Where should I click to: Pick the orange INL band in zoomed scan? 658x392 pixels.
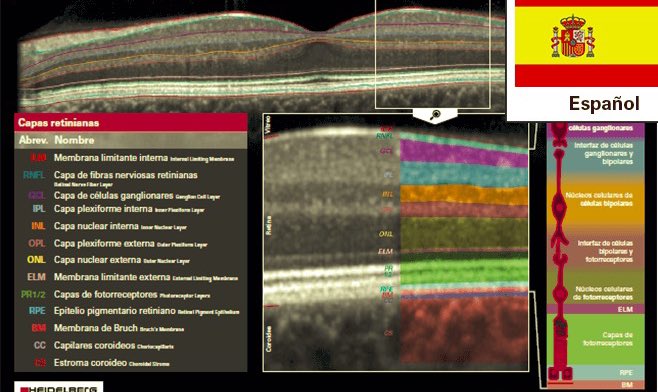[464, 195]
